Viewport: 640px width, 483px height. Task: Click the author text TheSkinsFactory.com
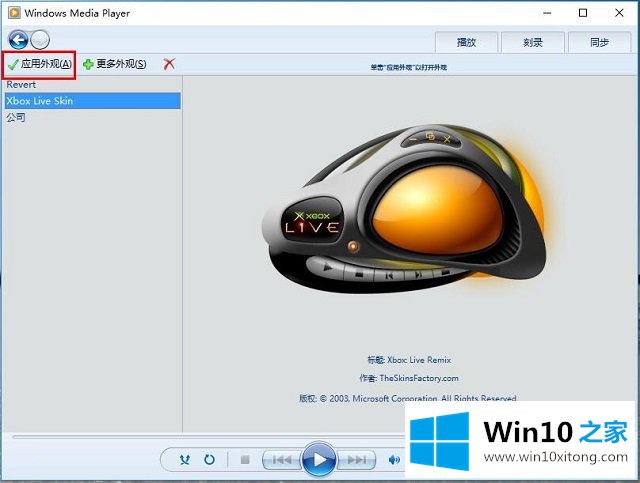[419, 378]
